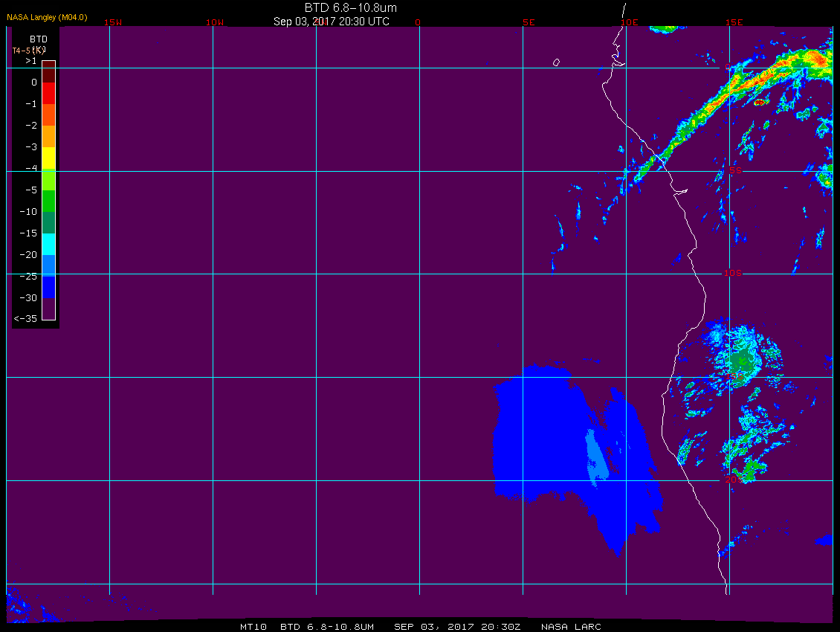
Task: Click the cyan legend swatch between -15 and -20
Action: point(49,244)
